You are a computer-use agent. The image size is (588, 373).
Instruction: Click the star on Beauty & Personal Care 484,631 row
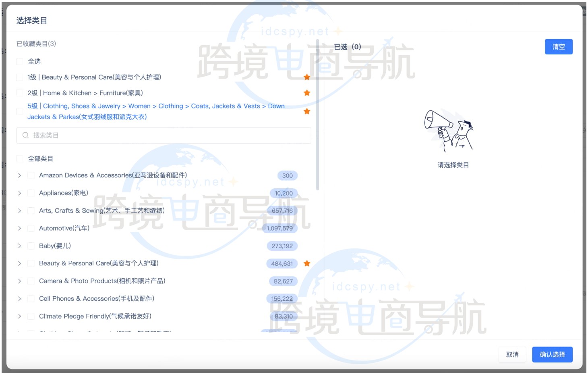point(307,263)
